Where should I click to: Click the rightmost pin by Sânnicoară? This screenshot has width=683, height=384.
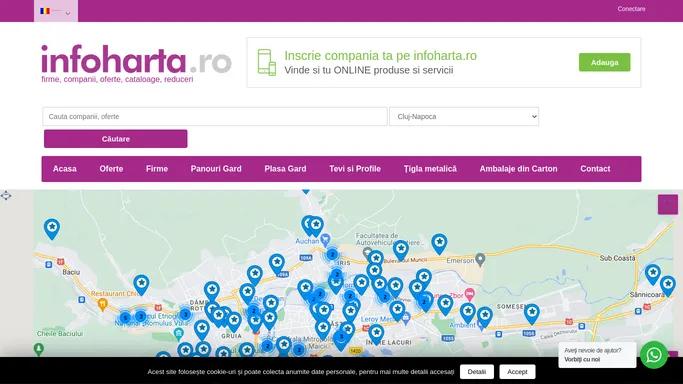(x=668, y=286)
